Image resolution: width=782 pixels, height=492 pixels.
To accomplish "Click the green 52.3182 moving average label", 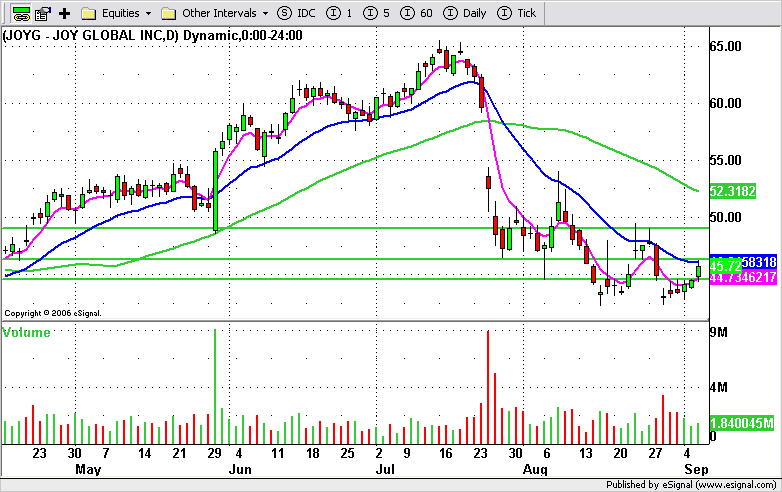I will pyautogui.click(x=732, y=191).
